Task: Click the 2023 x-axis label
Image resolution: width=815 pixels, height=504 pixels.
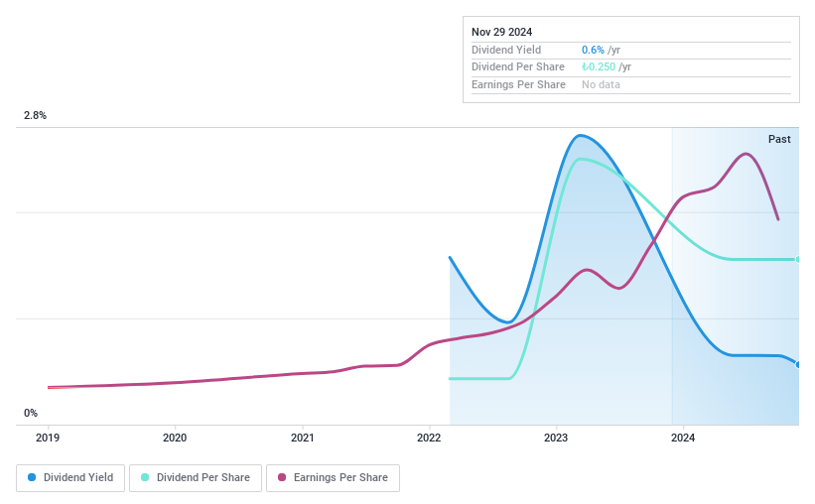Action: pos(556,437)
